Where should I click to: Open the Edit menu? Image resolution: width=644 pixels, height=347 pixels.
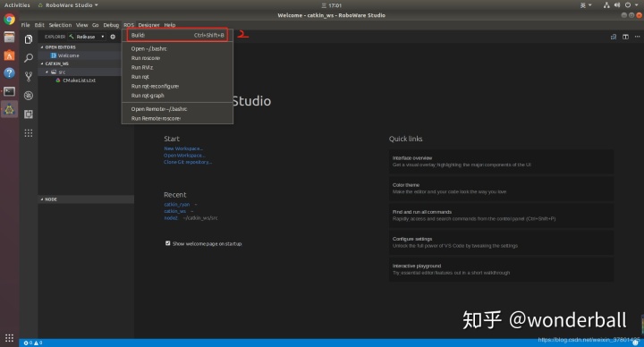pyautogui.click(x=39, y=25)
